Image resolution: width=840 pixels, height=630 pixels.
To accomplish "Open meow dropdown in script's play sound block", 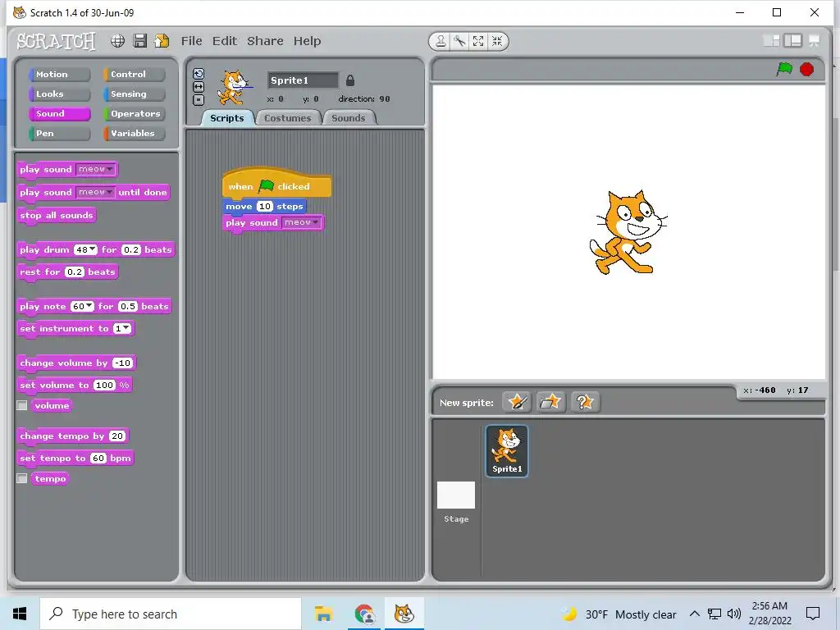I will pyautogui.click(x=302, y=222).
